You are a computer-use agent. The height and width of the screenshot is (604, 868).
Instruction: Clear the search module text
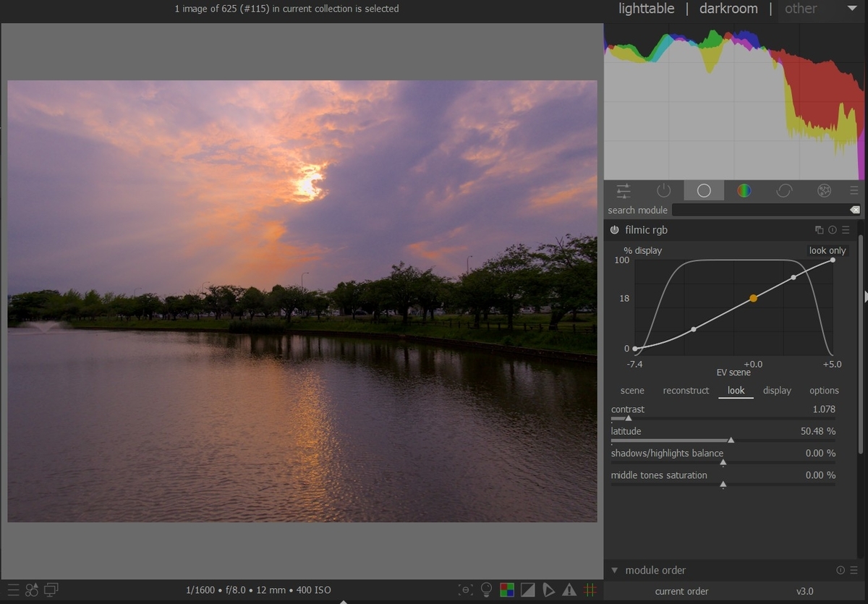coord(855,210)
